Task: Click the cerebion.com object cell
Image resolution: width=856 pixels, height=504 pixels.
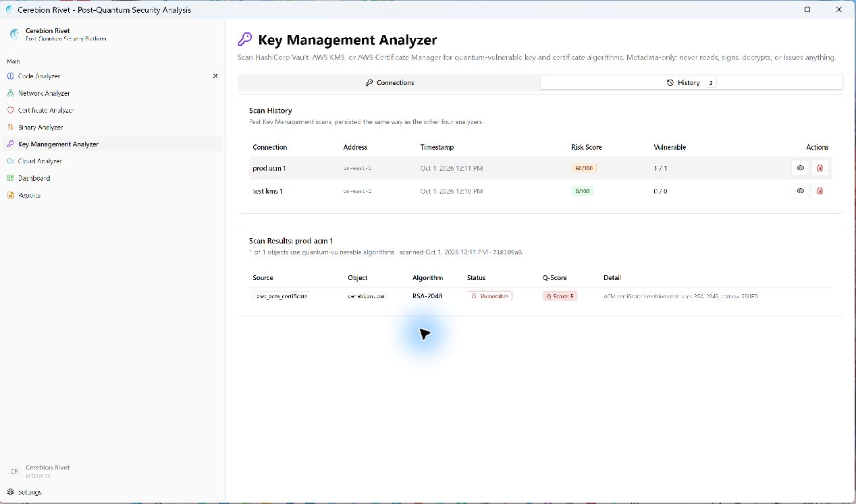Action: [367, 296]
